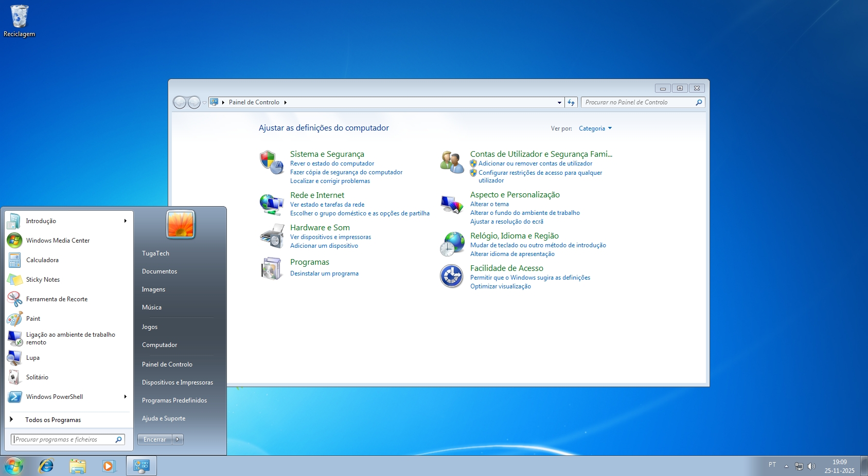Viewport: 868px width, 476px height.
Task: Open Calculadora from the Start menu
Action: point(42,260)
